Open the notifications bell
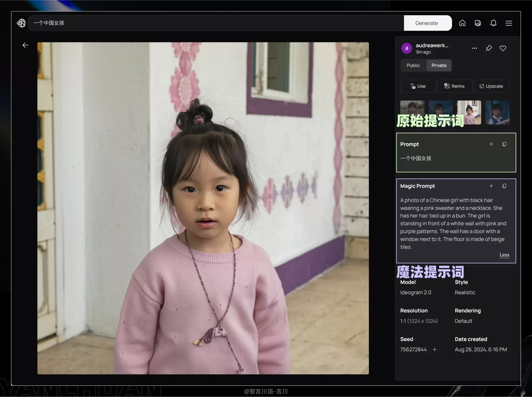The width and height of the screenshot is (532, 397). [493, 23]
